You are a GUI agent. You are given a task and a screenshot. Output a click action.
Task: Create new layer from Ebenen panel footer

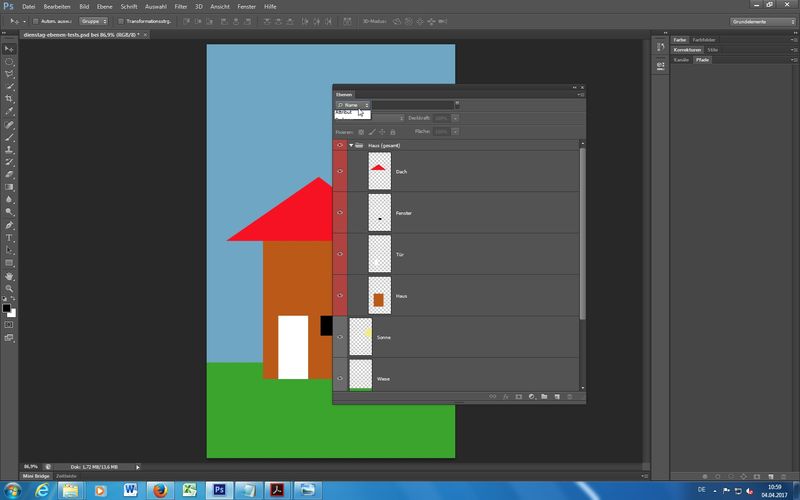tap(556, 397)
